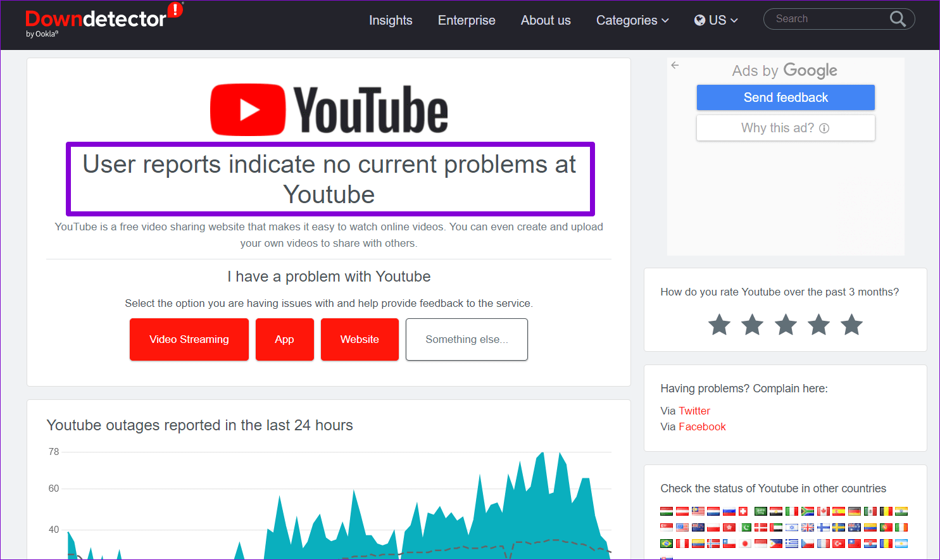Pick the Denmark flag
Viewport: 940px width, 560px height.
[761, 527]
